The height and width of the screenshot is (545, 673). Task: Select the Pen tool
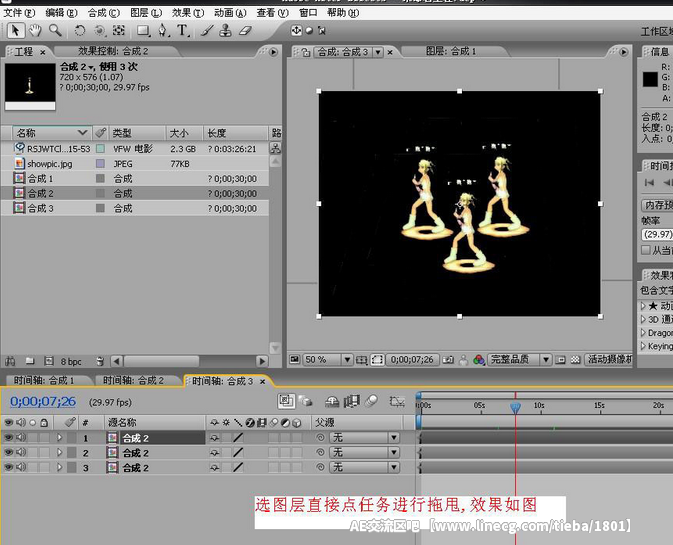pyautogui.click(x=163, y=31)
